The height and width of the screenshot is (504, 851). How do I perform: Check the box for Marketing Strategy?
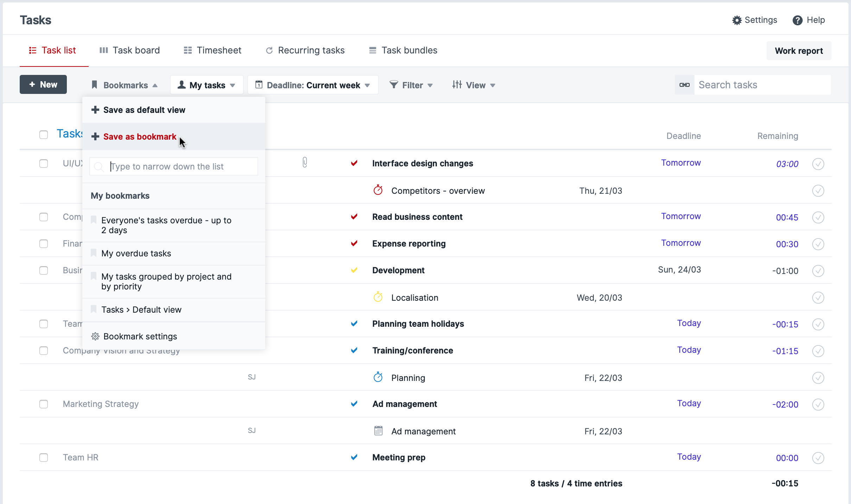coord(44,404)
